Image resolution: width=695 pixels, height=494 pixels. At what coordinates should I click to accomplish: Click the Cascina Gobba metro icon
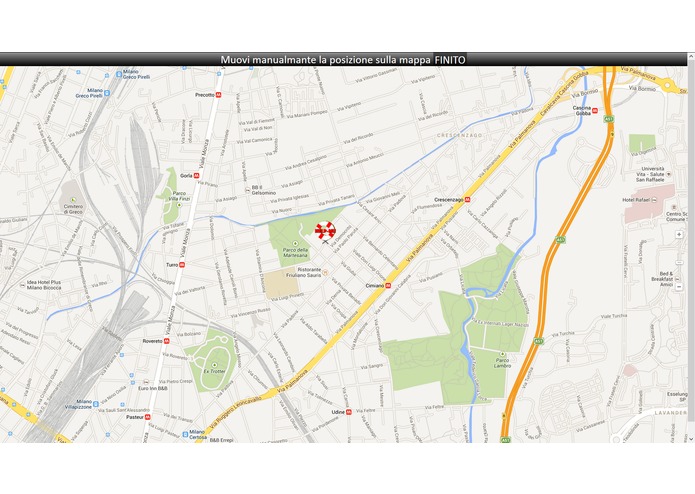[x=595, y=110]
